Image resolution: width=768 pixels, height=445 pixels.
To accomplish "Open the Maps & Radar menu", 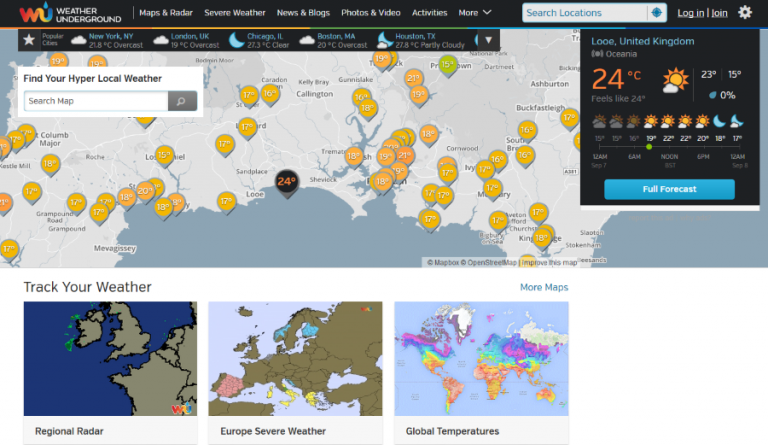I will 165,13.
